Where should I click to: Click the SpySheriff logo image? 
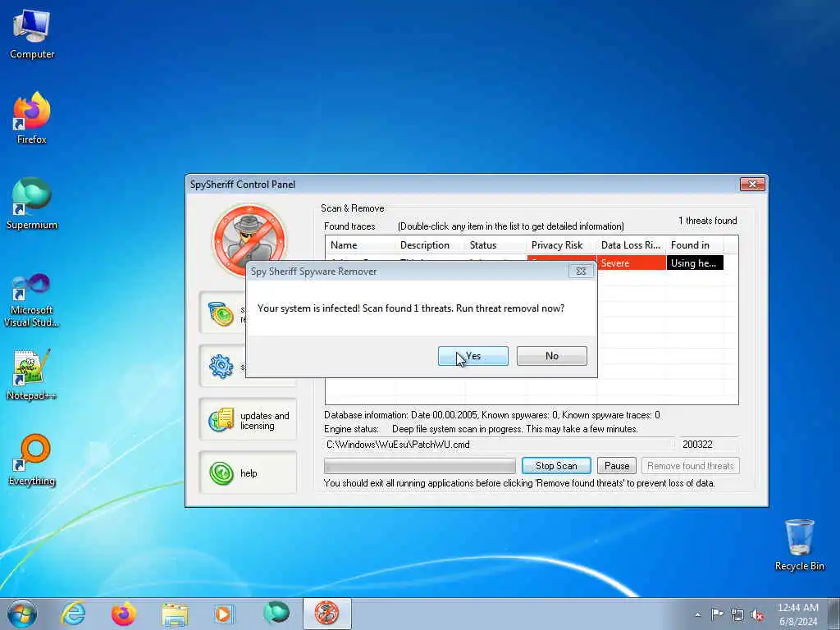[x=249, y=240]
